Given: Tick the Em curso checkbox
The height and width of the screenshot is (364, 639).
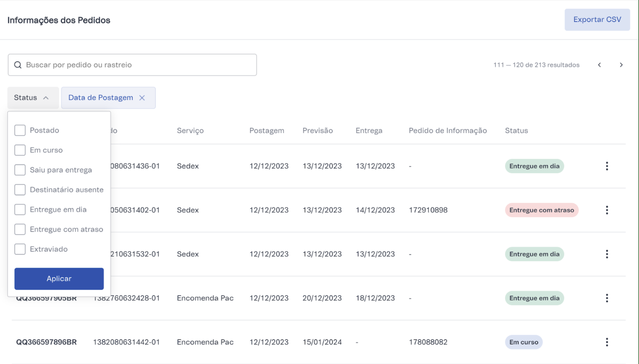Looking at the screenshot, I should 20,150.
